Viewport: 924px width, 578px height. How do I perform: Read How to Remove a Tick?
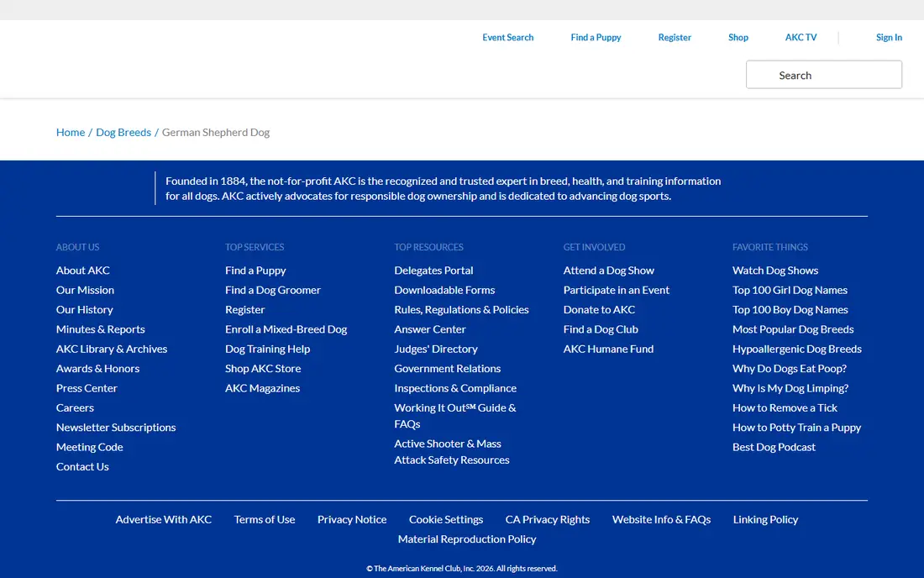click(785, 407)
